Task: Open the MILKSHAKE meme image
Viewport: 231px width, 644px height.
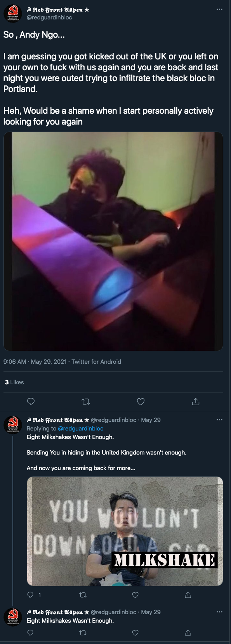Action: [x=125, y=531]
